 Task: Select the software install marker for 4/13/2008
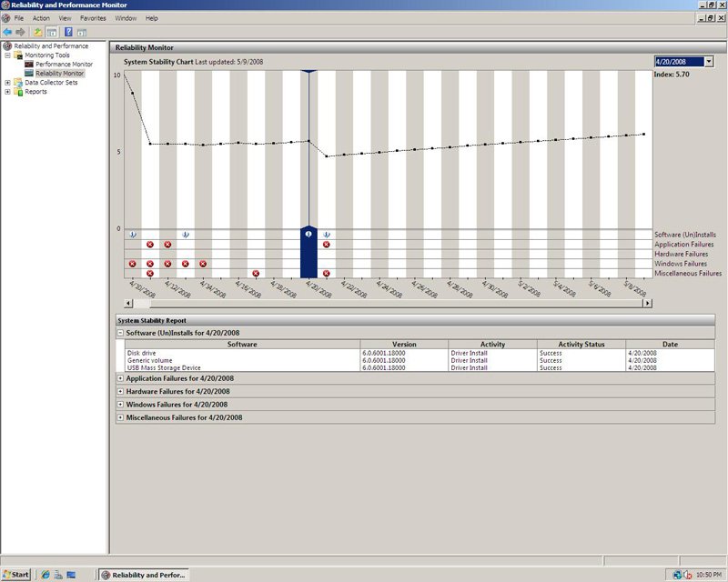[x=186, y=235]
